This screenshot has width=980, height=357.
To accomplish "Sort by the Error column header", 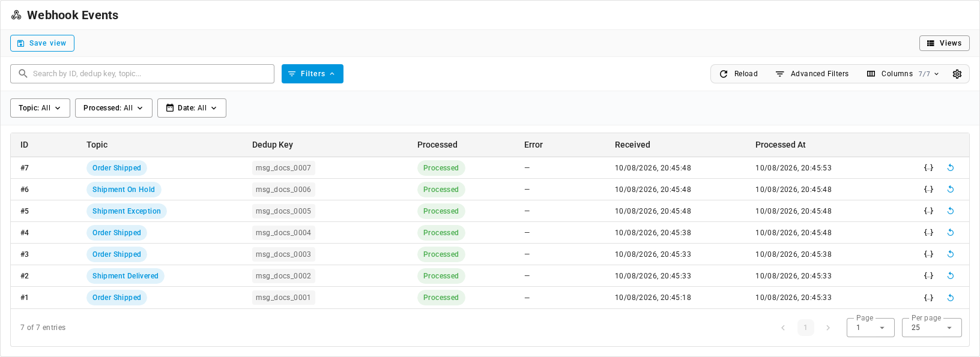I will coord(533,145).
